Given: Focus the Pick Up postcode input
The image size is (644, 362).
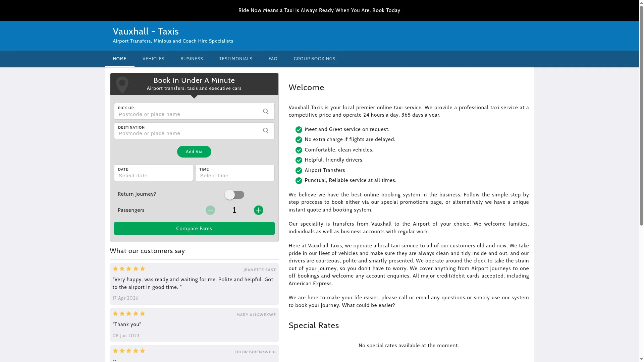Looking at the screenshot, I should (x=188, y=114).
